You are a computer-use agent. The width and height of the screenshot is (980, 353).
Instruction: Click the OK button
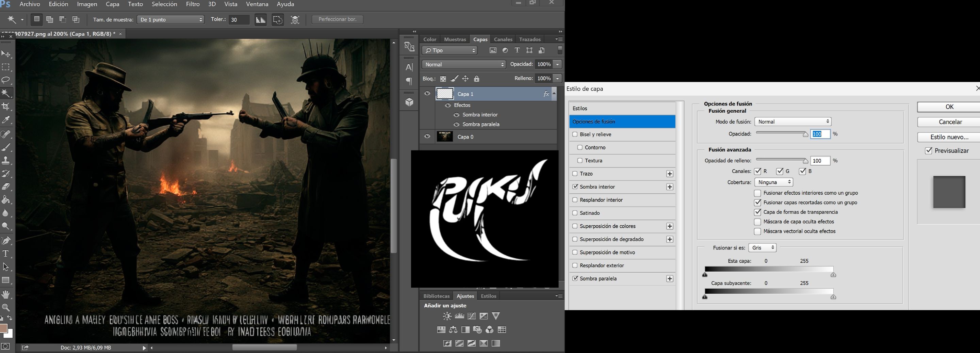tap(949, 107)
